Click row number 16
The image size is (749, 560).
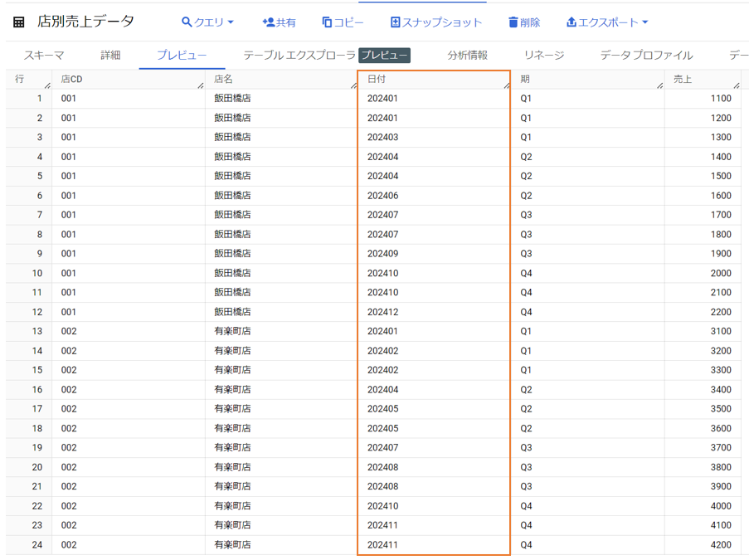37,390
